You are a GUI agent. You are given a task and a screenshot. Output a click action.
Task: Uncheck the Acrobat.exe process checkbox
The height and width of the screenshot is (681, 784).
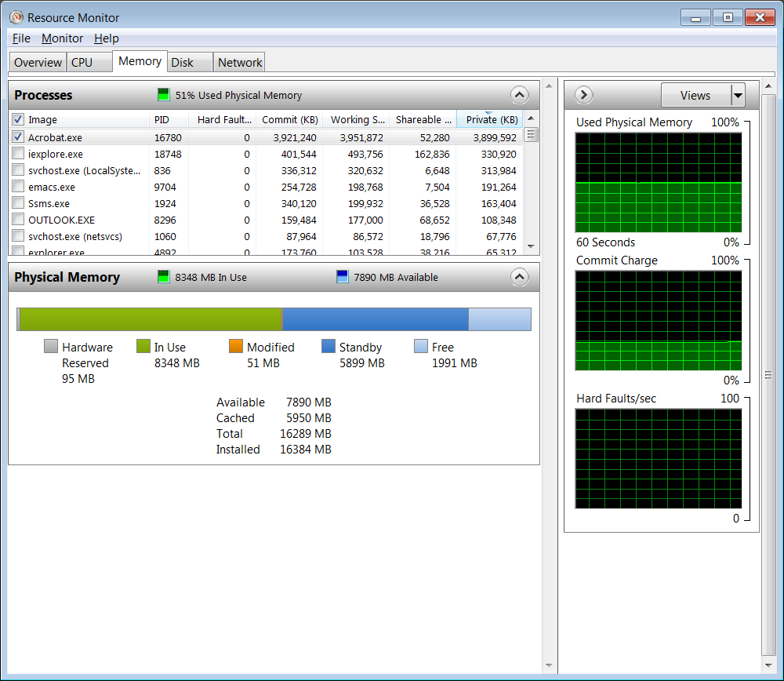18,137
